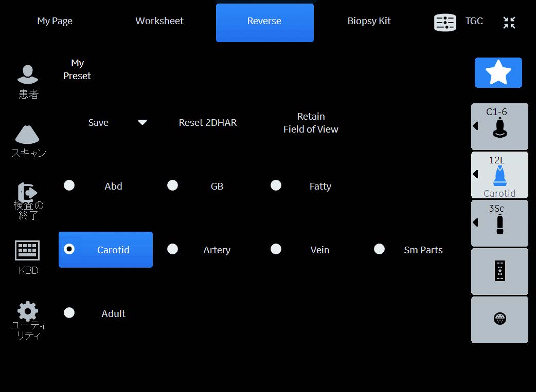Click the Reset 2DHAR button
This screenshot has width=536, height=392.
208,123
